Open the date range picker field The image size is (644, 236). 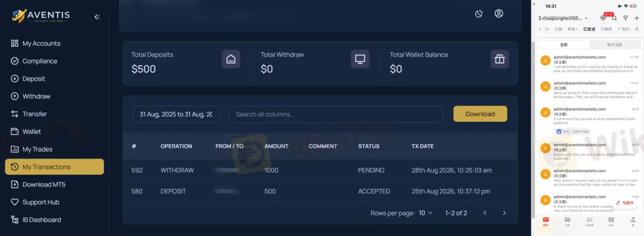176,114
